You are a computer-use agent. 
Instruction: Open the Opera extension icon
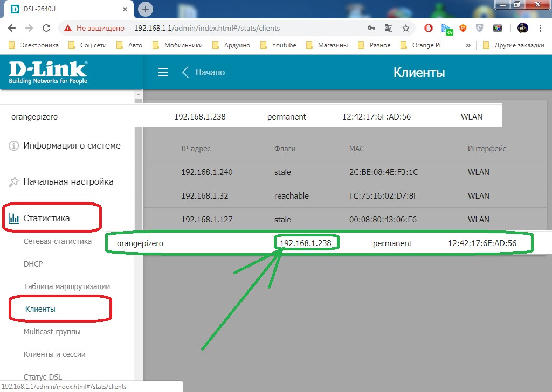(x=429, y=28)
